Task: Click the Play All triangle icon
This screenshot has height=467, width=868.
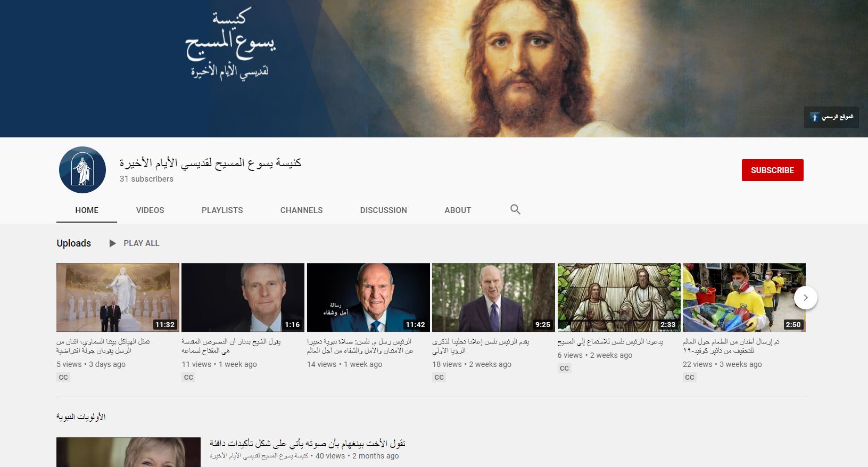Action: (x=112, y=243)
